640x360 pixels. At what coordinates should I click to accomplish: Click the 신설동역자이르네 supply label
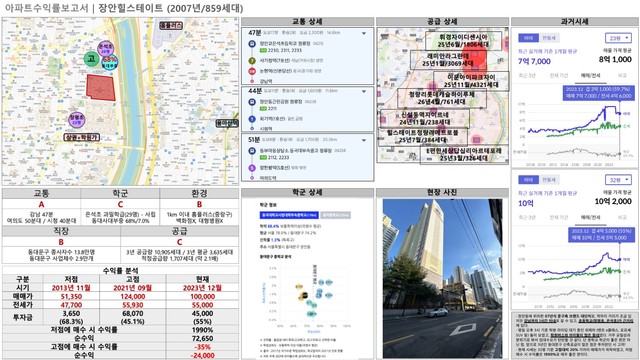point(424,118)
